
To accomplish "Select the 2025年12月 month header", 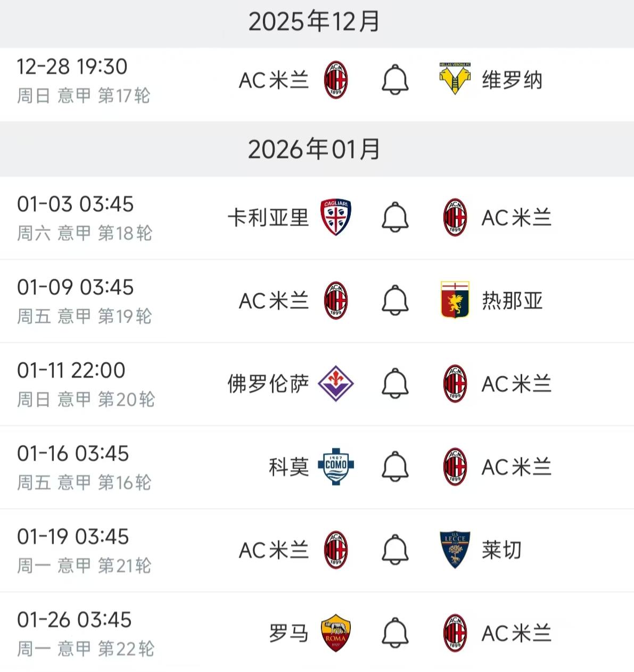I will pyautogui.click(x=314, y=22).
